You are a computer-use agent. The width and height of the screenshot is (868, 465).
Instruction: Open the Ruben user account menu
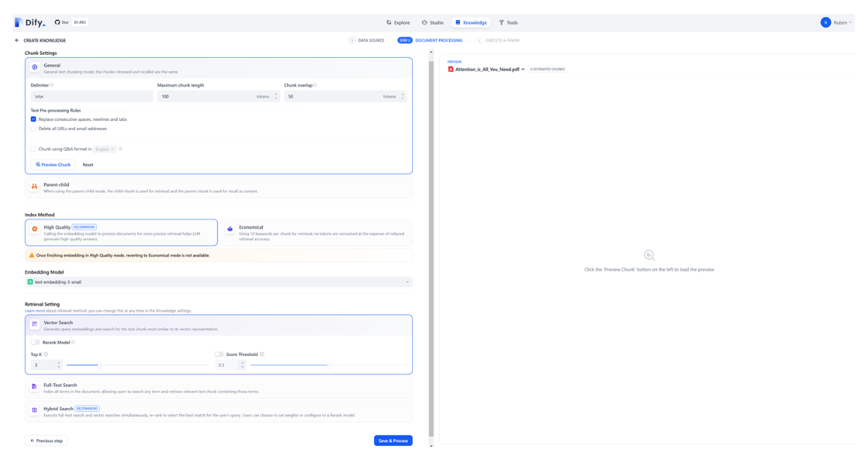836,23
